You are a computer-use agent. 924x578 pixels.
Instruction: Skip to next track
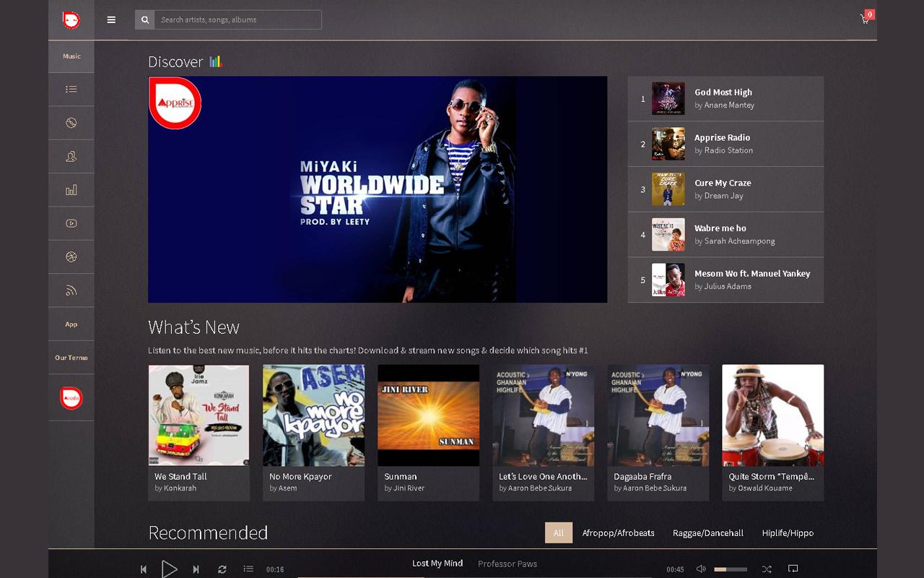(x=196, y=569)
